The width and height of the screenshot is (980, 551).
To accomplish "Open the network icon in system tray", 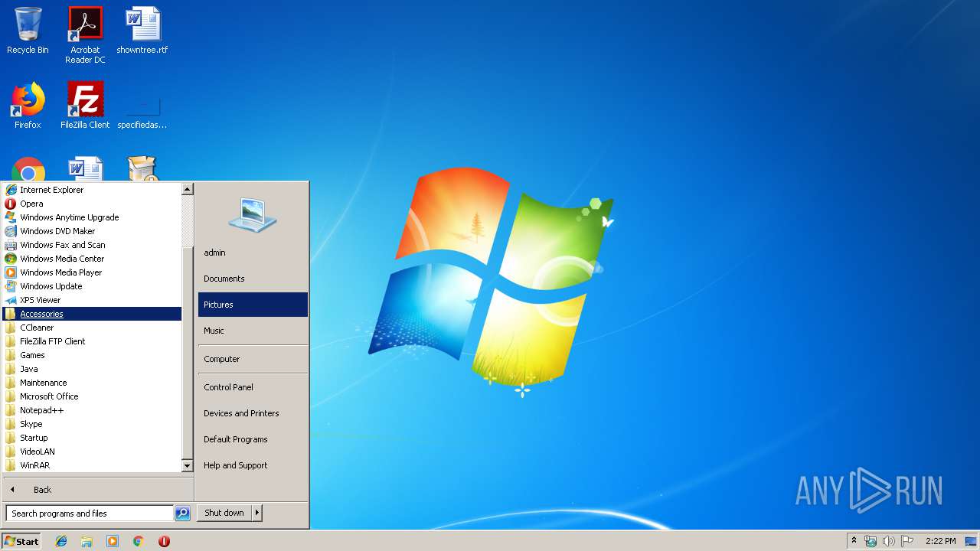I will coord(871,541).
